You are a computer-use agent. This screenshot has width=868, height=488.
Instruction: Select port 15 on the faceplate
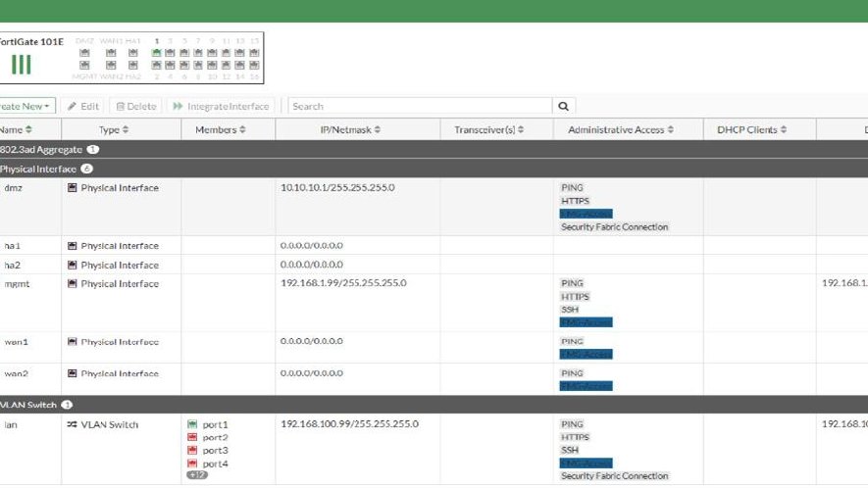[x=254, y=53]
